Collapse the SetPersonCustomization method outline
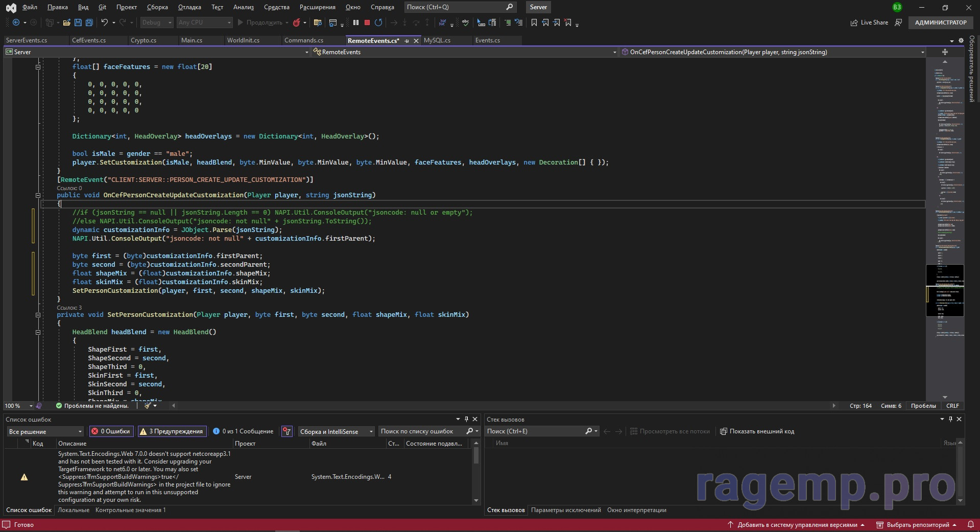 coord(38,315)
